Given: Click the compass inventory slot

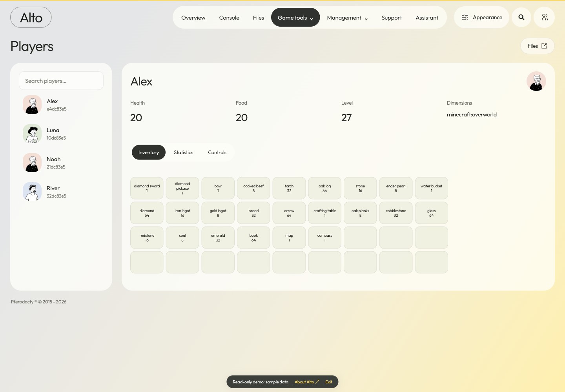Looking at the screenshot, I should (x=325, y=238).
